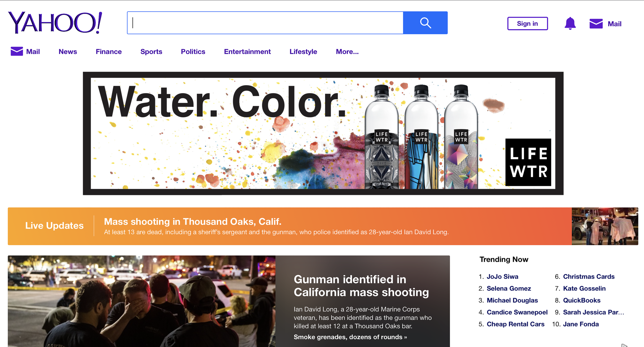Screen dimensions: 644x347
Task: Open the More... navigation menu
Action: [347, 52]
